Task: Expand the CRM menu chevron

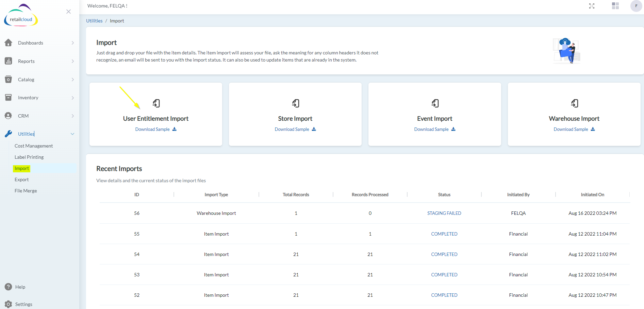Action: (x=73, y=116)
